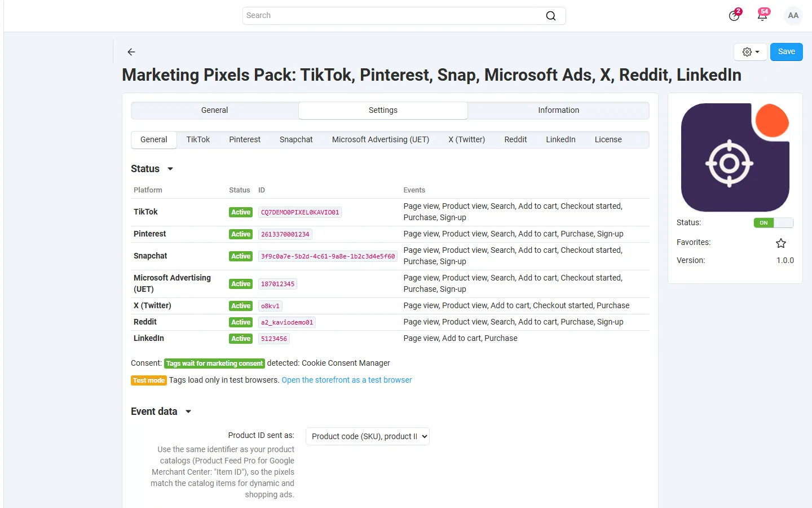Click the Pinterest platform name in table

[x=150, y=234]
